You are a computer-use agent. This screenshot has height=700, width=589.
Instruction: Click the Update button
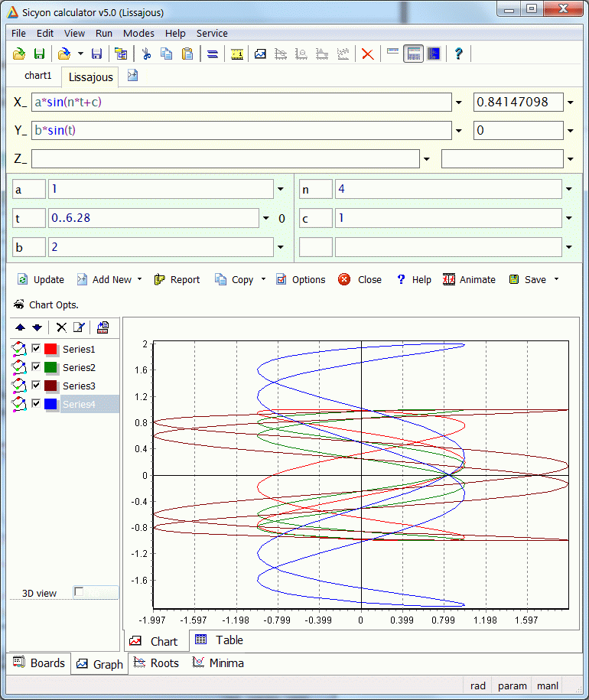[41, 280]
